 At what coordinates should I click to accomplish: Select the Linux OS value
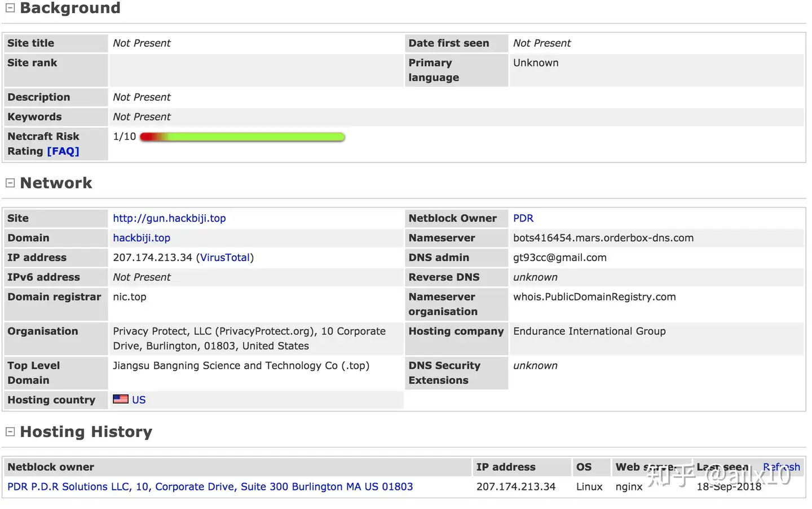pos(589,486)
